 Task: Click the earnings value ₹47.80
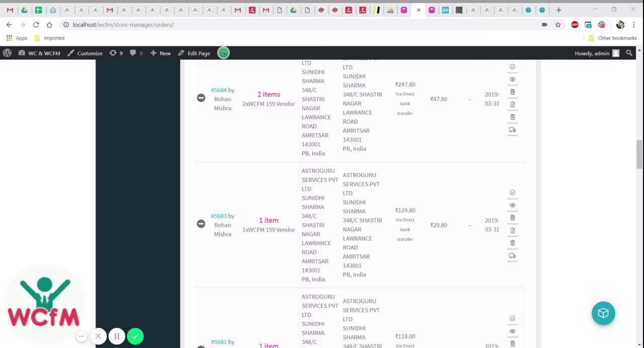point(438,99)
